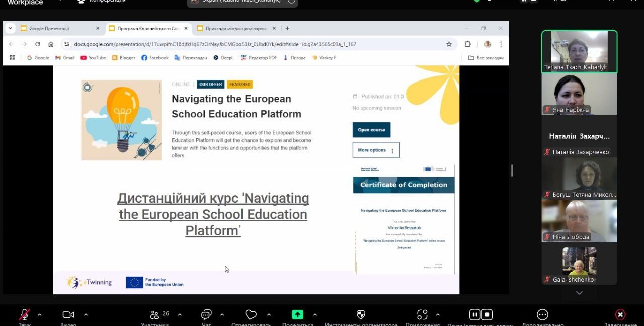Open the Zoom apps icon
This screenshot has height=326, width=644.
[x=422, y=315]
